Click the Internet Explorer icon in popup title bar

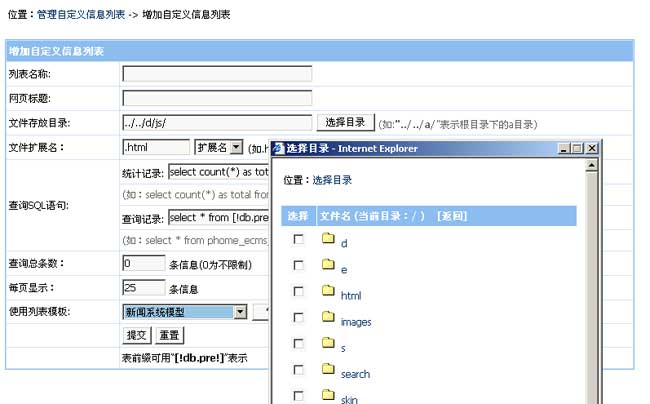[279, 148]
